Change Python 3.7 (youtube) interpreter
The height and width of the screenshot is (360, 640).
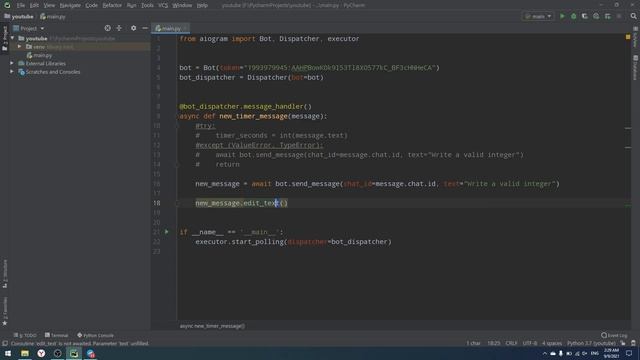coord(591,343)
